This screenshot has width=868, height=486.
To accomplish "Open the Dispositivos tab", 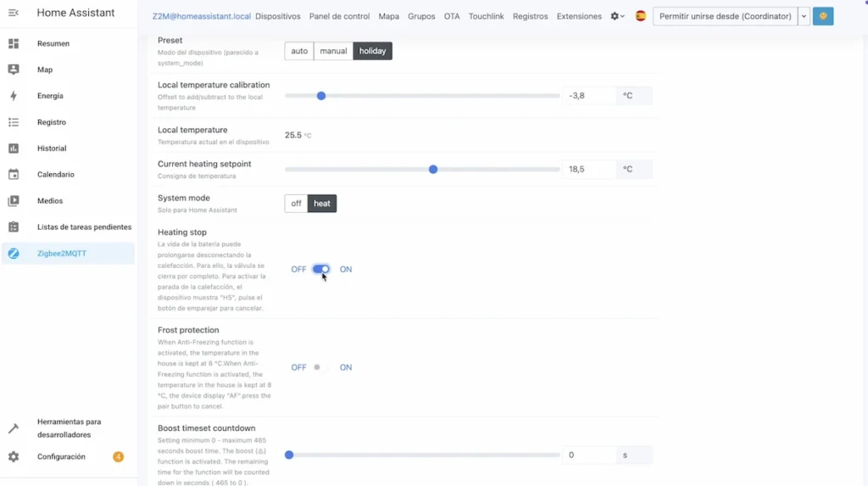I will point(278,16).
